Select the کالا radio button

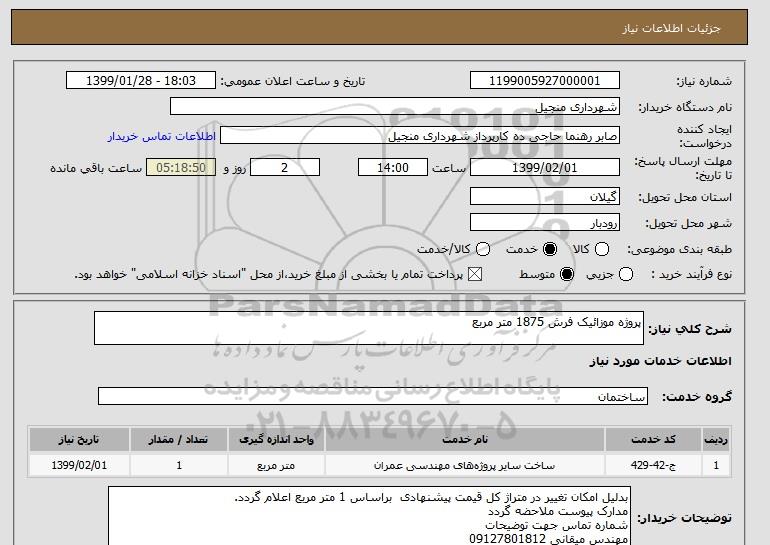click(602, 249)
